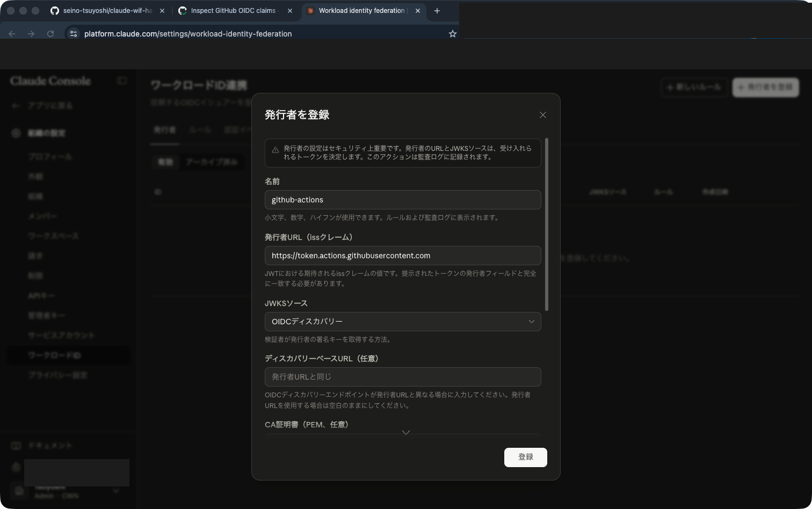Click the dialog's vertical scrollbar
This screenshot has height=509, width=812.
(x=547, y=224)
